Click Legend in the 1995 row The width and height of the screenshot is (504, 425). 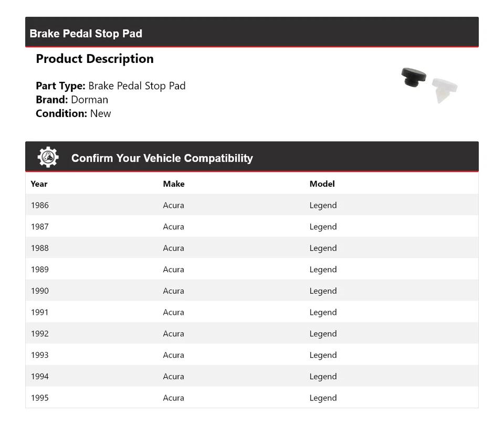(323, 398)
